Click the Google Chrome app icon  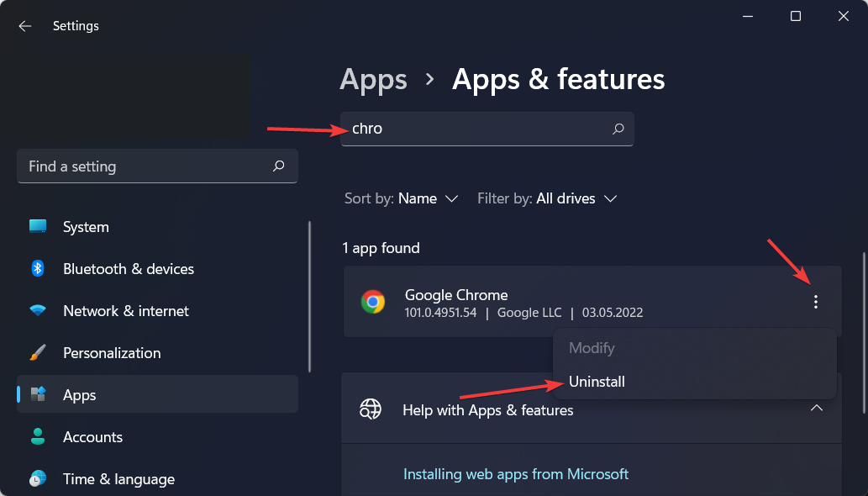coord(373,302)
